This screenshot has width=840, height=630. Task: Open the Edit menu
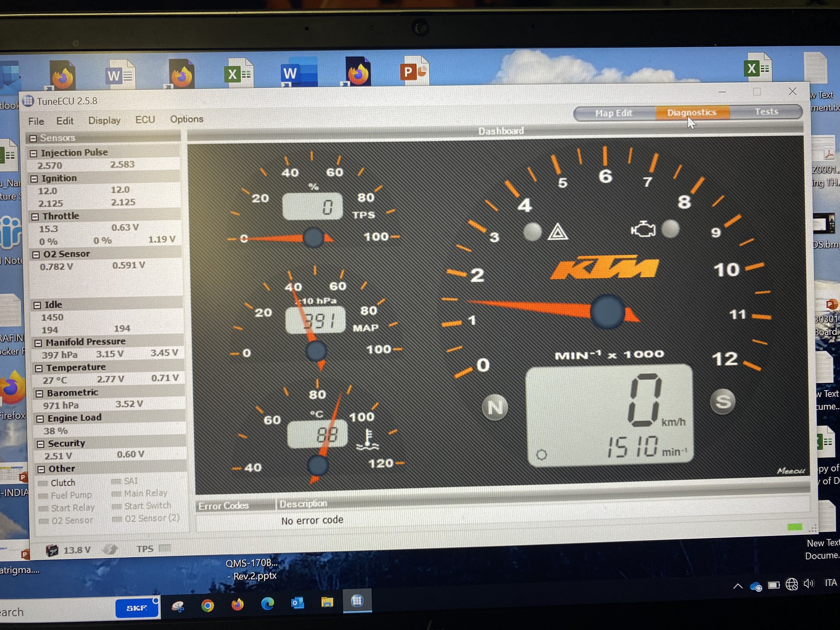(x=65, y=121)
